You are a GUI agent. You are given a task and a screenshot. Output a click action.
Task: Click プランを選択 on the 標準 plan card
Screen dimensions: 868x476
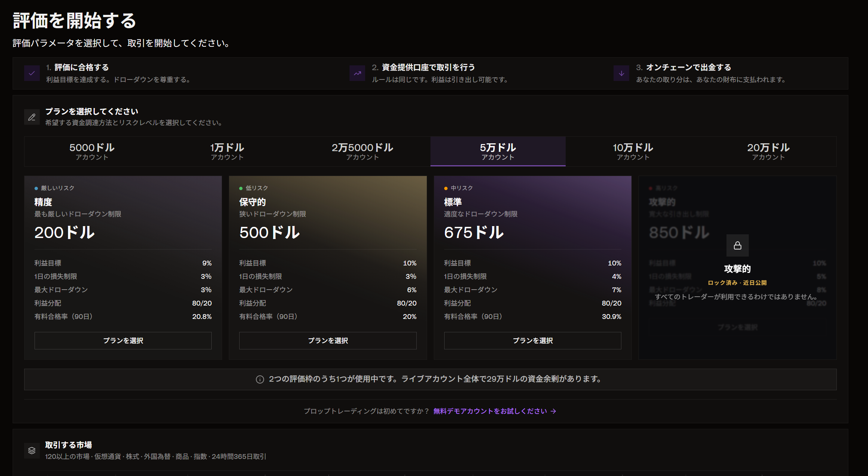[x=533, y=340]
